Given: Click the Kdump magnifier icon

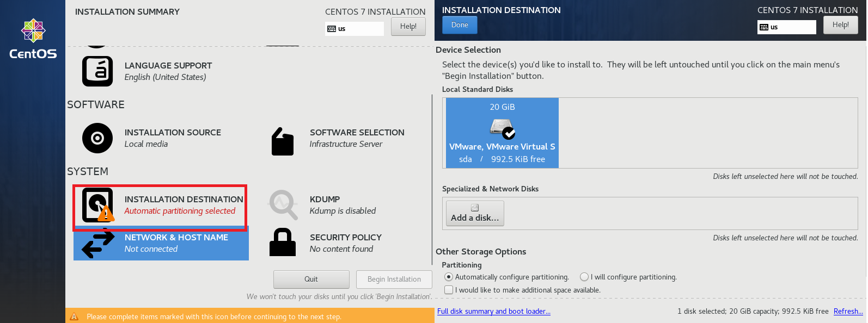Looking at the screenshot, I should (283, 204).
